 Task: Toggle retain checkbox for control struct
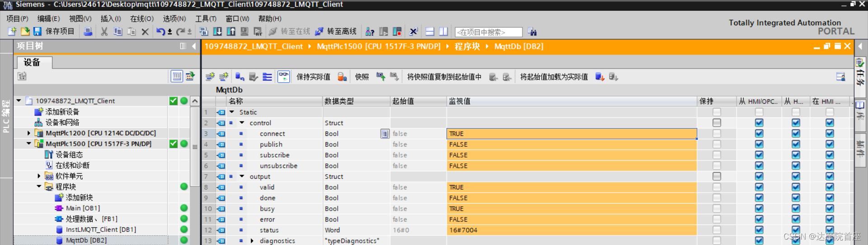pos(717,123)
